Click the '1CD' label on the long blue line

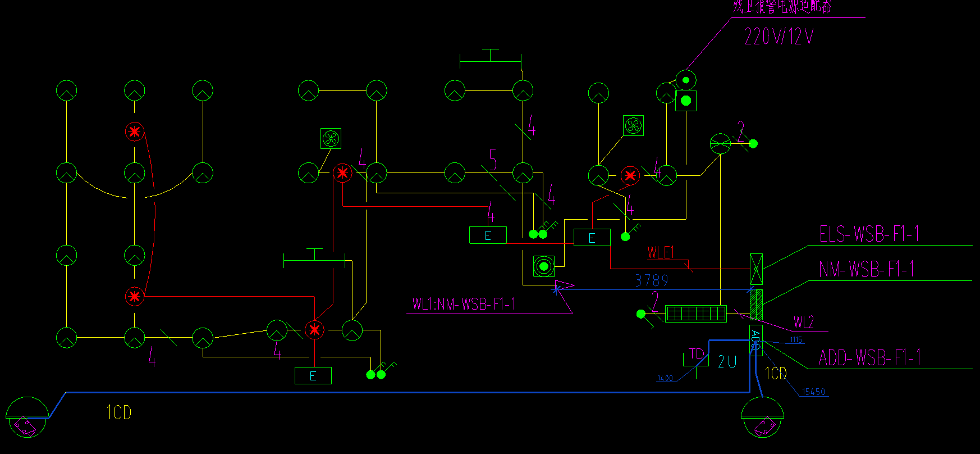click(x=119, y=413)
